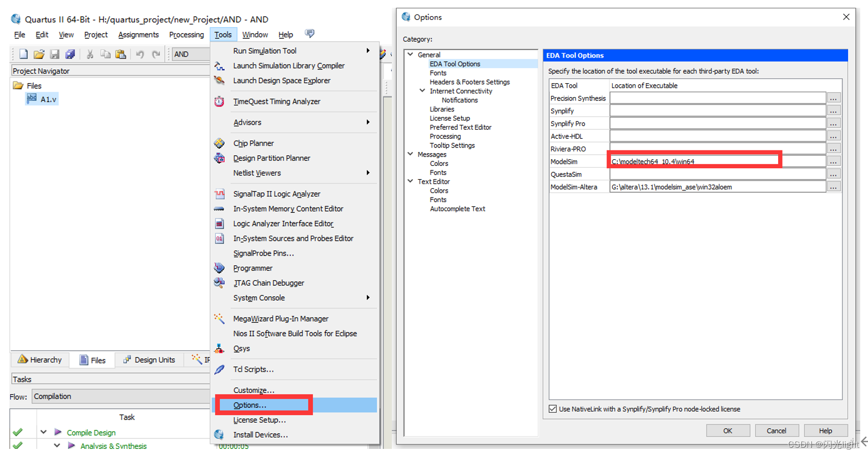The image size is (868, 455).
Task: Click the Logic Analyzer Interface Editor icon
Action: pyautogui.click(x=219, y=224)
